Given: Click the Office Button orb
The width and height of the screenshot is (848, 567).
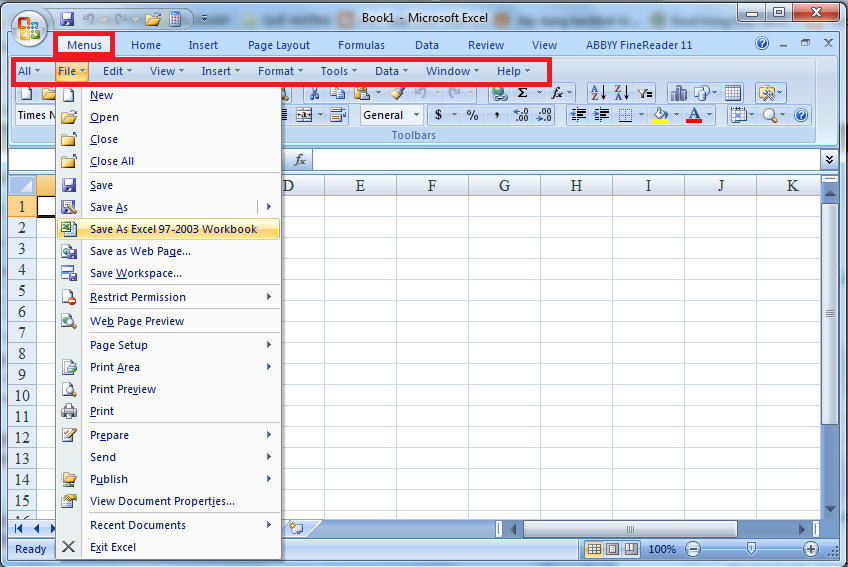Looking at the screenshot, I should click(x=28, y=27).
